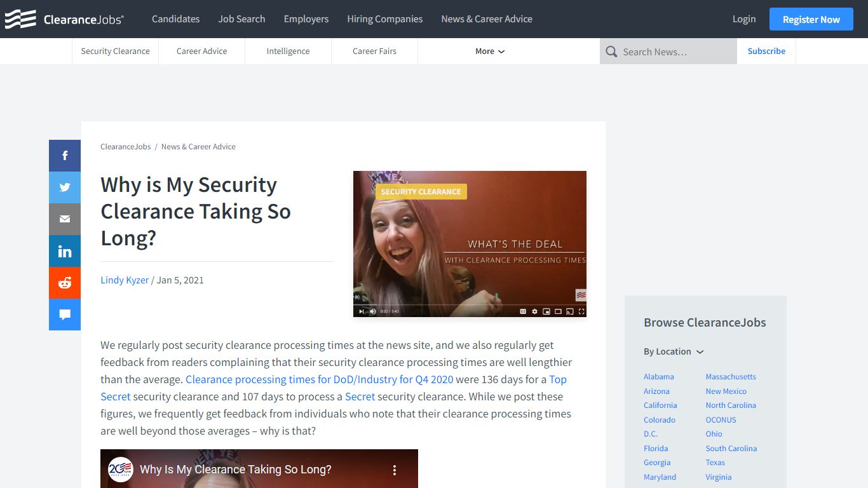
Task: Open Clearance processing times Q4 2020 link
Action: pyautogui.click(x=320, y=379)
